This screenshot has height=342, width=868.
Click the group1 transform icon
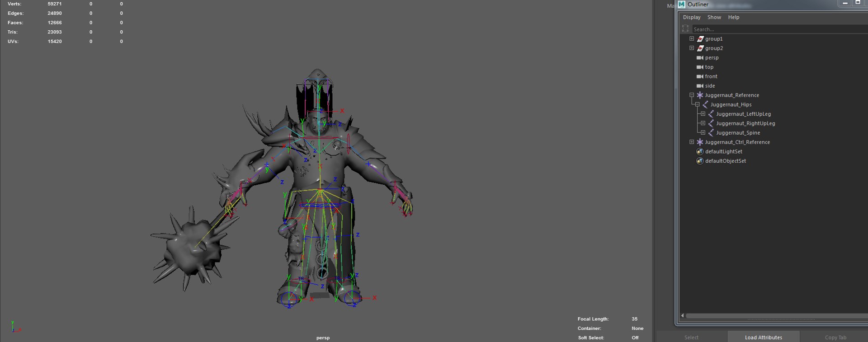pos(700,39)
